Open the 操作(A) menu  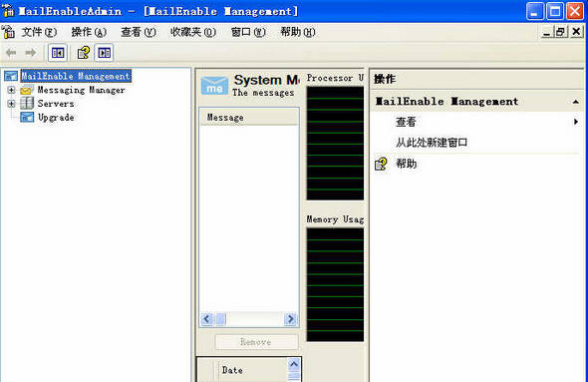point(89,32)
